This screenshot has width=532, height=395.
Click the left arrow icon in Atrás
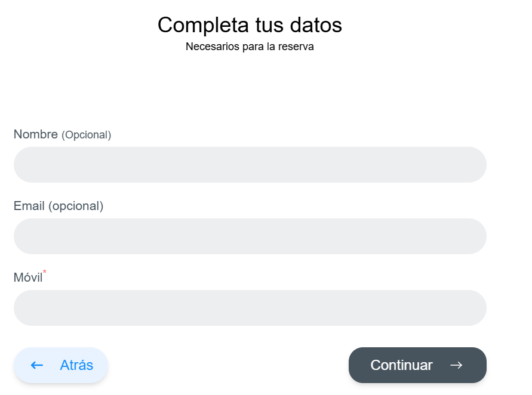click(x=37, y=365)
